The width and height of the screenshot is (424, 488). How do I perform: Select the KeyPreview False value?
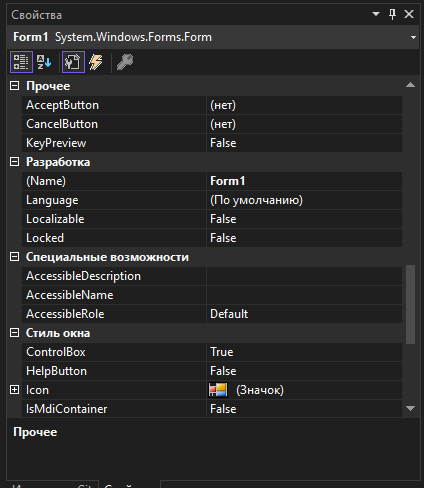(304, 143)
